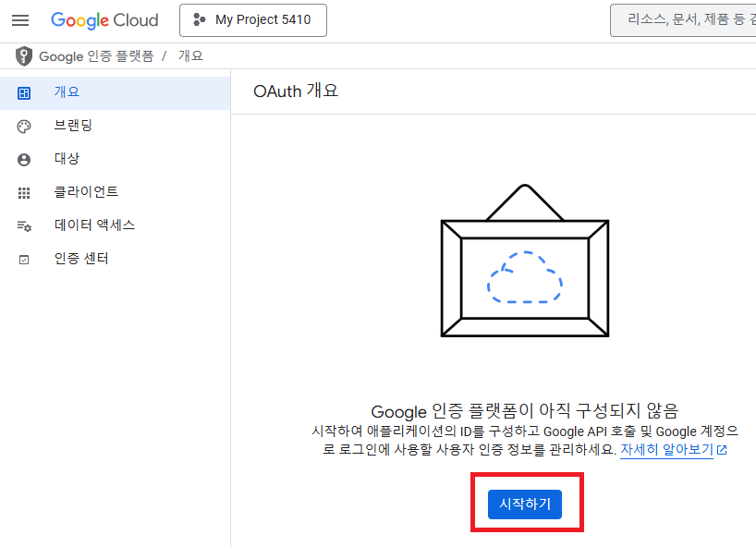This screenshot has width=756, height=547.
Task: Click the 인증 센터 checkbox icon
Action: click(x=24, y=260)
